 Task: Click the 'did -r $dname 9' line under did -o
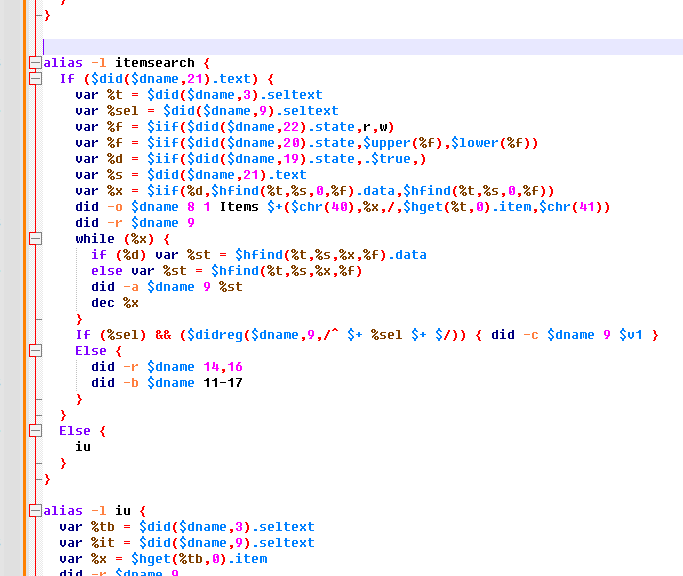(135, 223)
